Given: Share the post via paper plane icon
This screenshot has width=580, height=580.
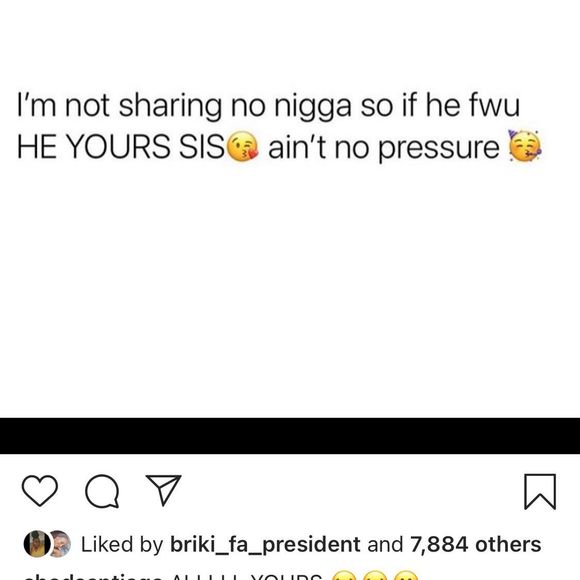Looking at the screenshot, I should [163, 490].
